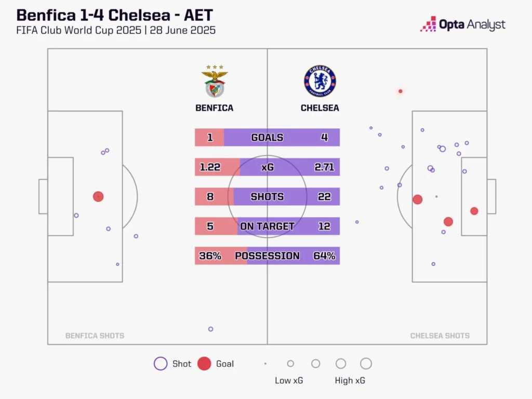Select Chelsea goal marker nearest the goal line
This screenshot has height=399, width=532.
[x=474, y=211]
